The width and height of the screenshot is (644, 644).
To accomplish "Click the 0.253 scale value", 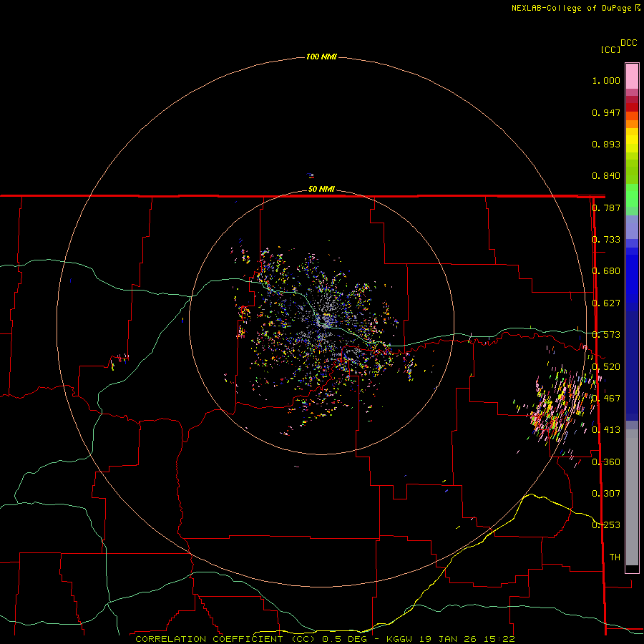I will [x=606, y=525].
